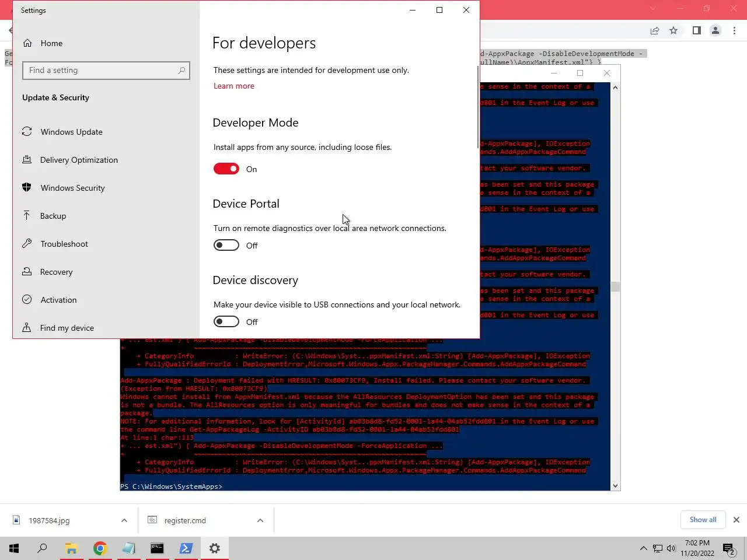Switch to Google Chrome in taskbar

100,548
